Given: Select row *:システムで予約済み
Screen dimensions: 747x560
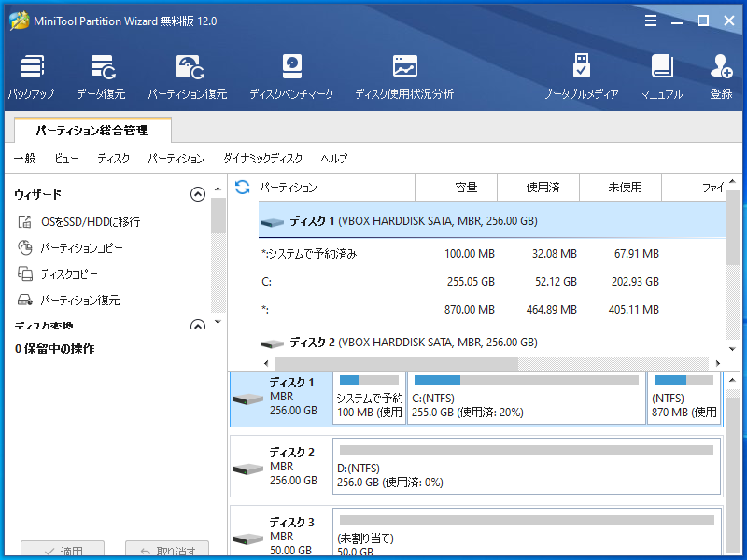Looking at the screenshot, I should point(492,253).
